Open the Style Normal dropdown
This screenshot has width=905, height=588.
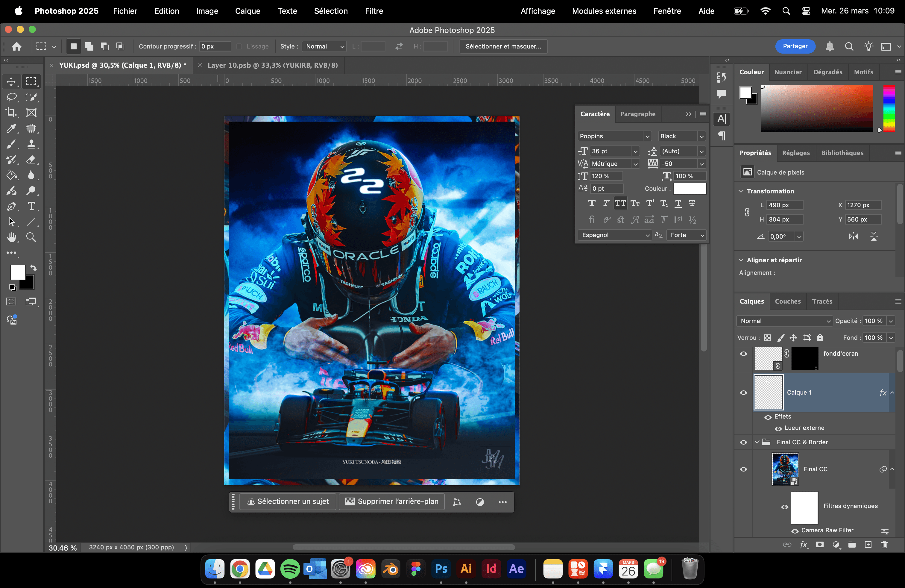click(x=324, y=46)
